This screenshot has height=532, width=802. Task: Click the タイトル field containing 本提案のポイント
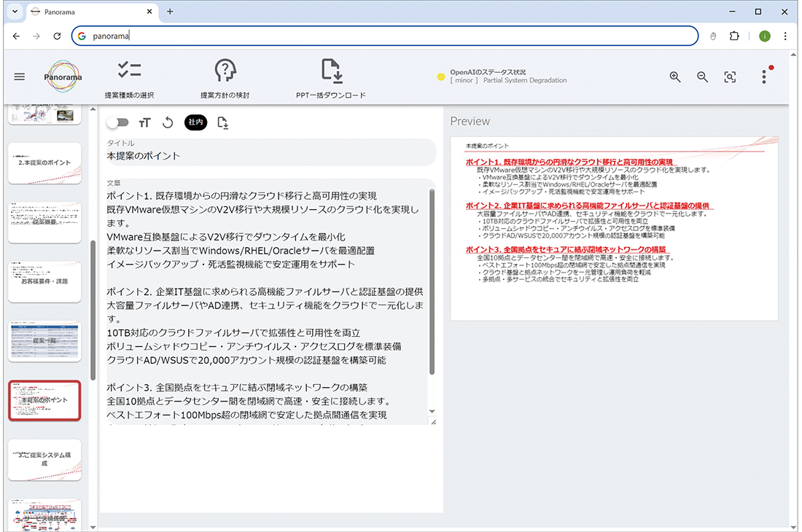[x=270, y=156]
